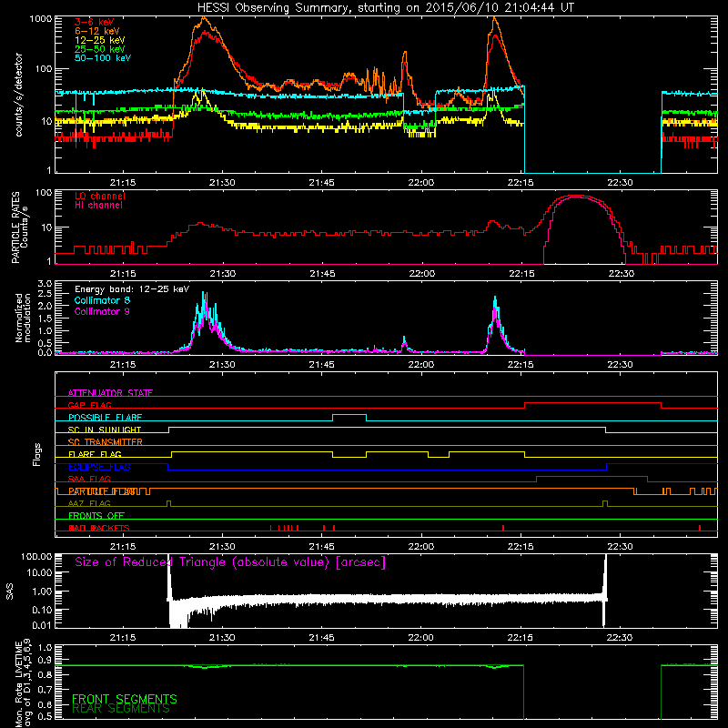Click the 100.00 tick on SAS axis
Image resolution: width=728 pixels, height=728 pixels.
pyautogui.click(x=36, y=556)
